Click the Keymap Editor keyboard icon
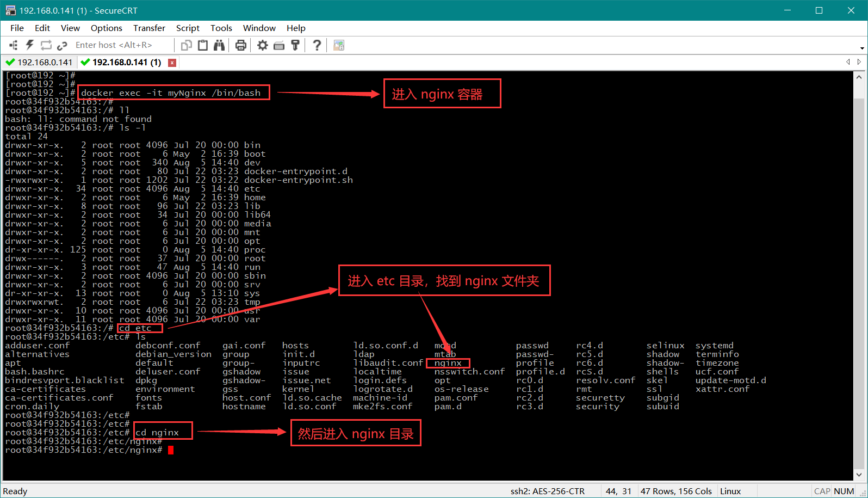The height and width of the screenshot is (498, 868). click(279, 46)
